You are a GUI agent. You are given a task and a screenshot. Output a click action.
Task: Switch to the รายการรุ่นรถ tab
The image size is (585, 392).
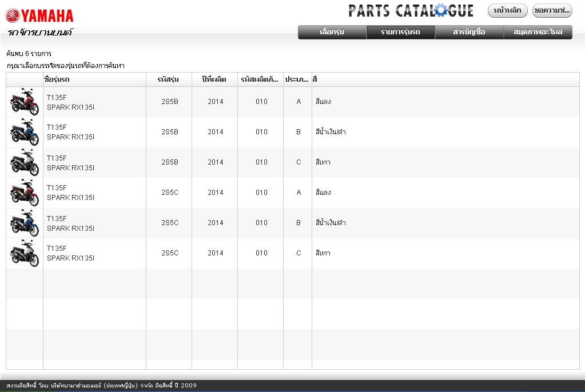tap(401, 32)
